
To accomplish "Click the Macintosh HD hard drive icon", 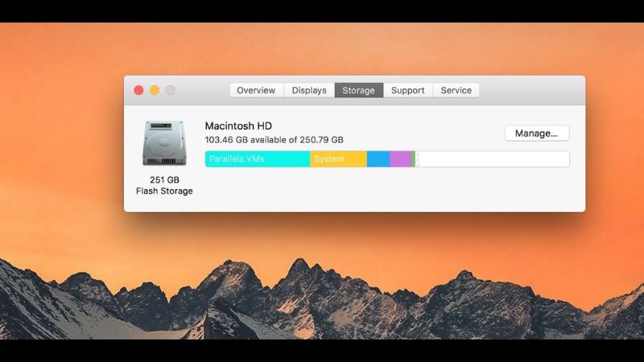I will (163, 143).
